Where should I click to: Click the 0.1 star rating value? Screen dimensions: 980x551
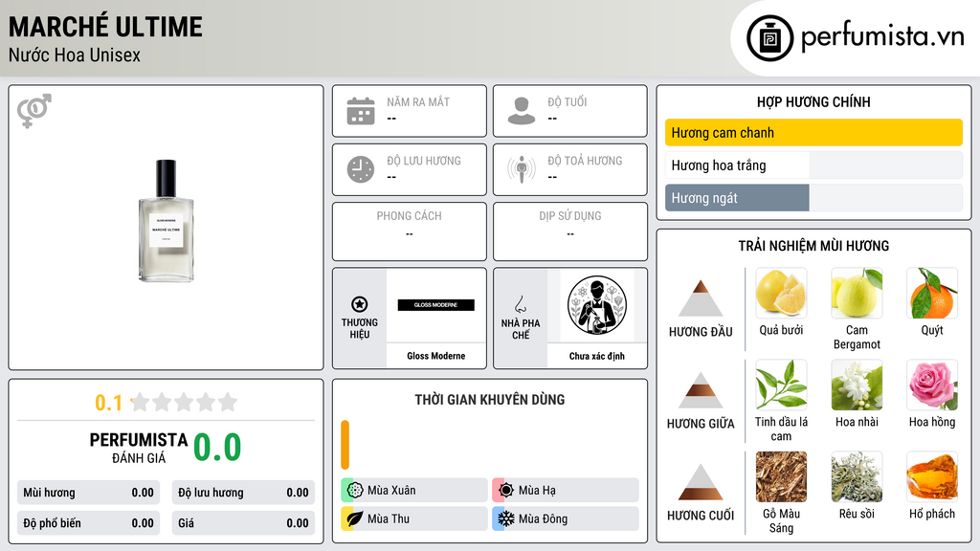pyautogui.click(x=108, y=403)
